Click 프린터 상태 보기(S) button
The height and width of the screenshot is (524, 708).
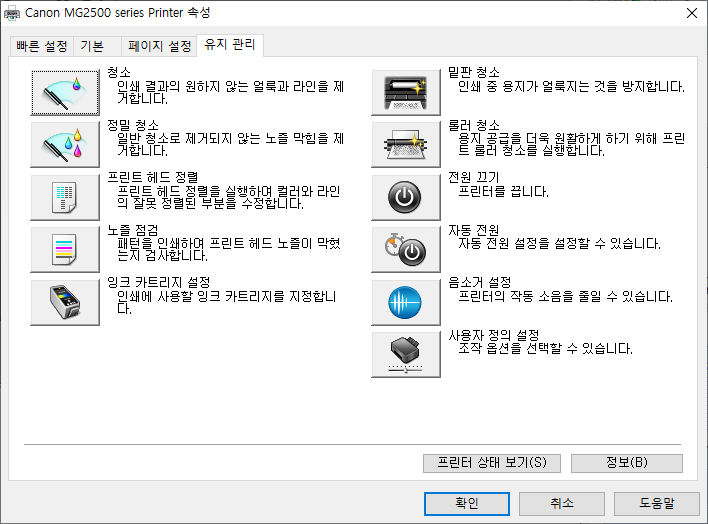click(x=492, y=463)
